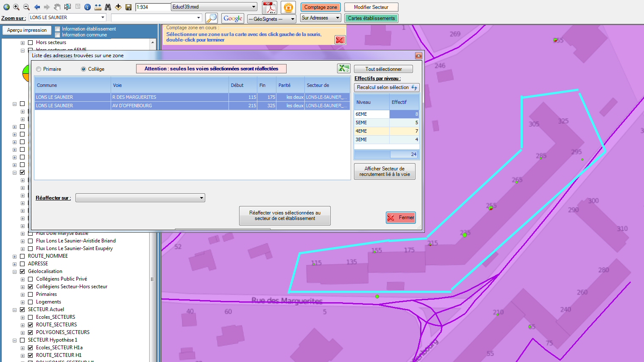Click the full extent globe icon

tap(6, 7)
